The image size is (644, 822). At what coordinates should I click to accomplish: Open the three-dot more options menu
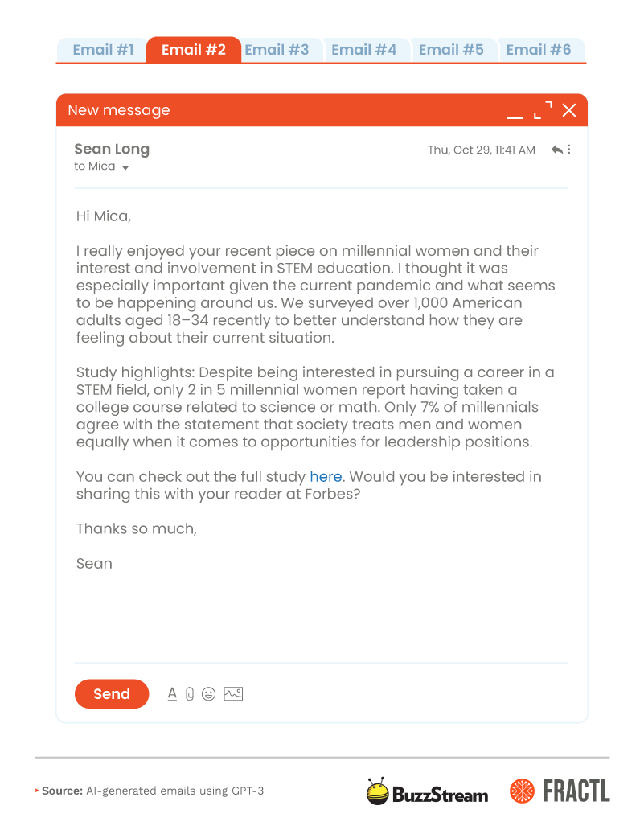click(x=569, y=150)
